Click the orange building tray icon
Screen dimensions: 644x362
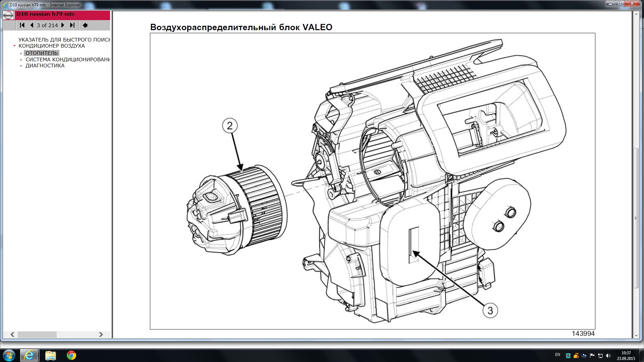[x=576, y=356]
